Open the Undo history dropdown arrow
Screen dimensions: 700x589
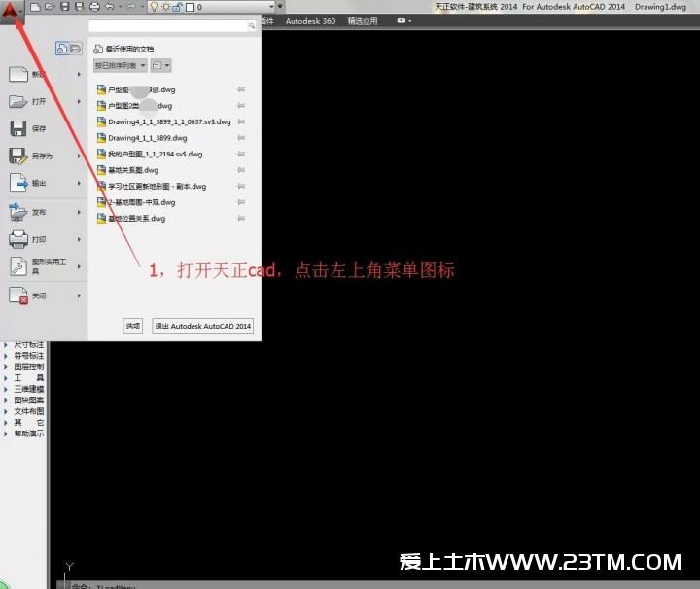[121, 7]
